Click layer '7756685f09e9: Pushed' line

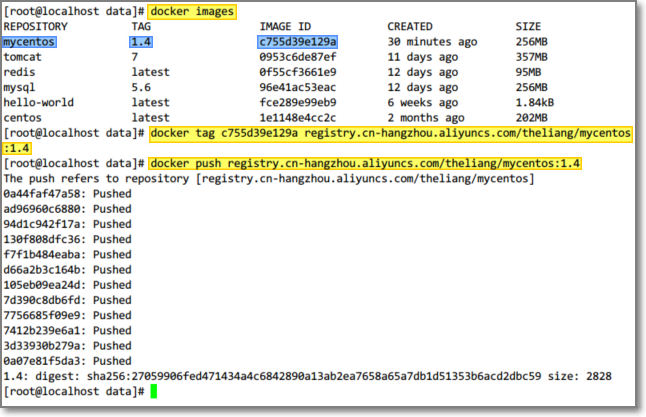coord(68,316)
